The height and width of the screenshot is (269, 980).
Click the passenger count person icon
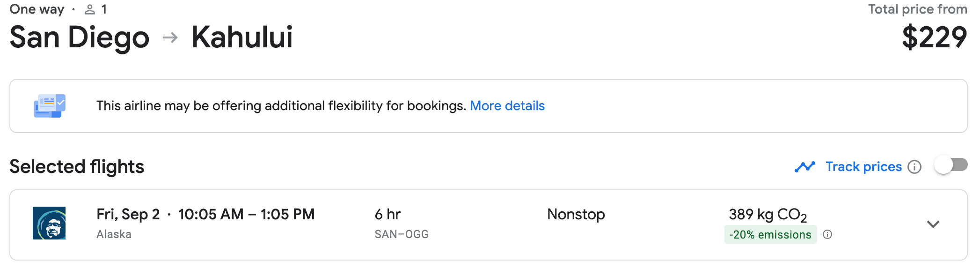click(90, 9)
